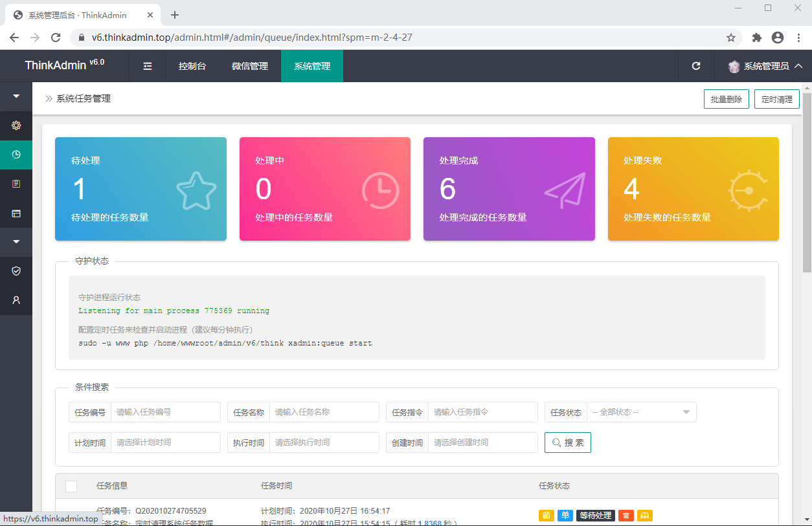Select the shield icon in the sidebar
This screenshot has height=526, width=812.
pos(16,271)
